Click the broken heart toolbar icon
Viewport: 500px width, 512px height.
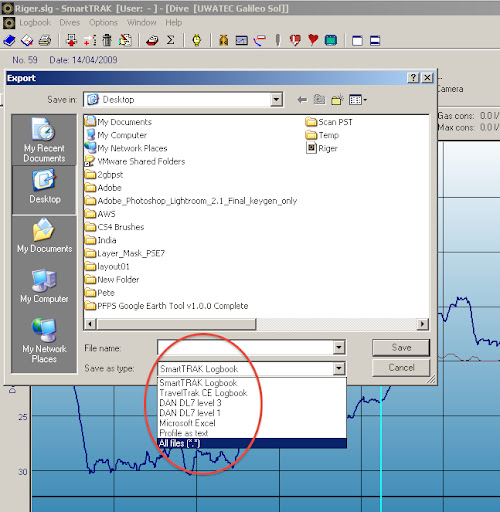point(295,40)
